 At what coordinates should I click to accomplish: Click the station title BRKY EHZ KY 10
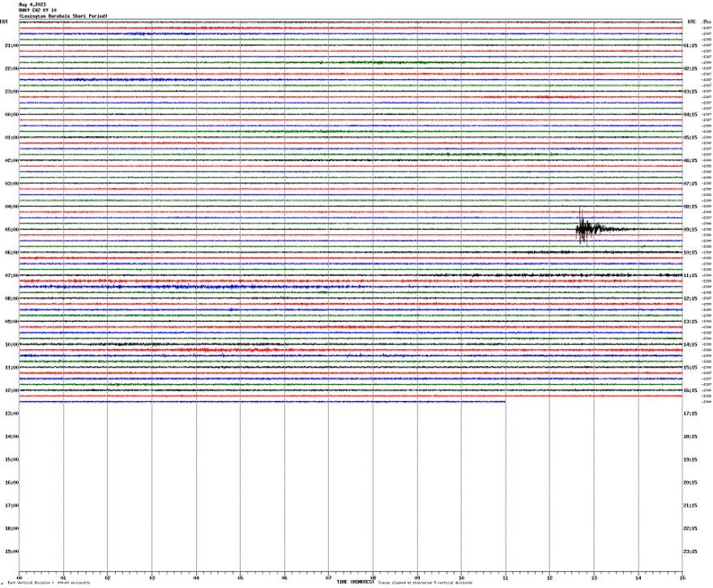pyautogui.click(x=36, y=9)
